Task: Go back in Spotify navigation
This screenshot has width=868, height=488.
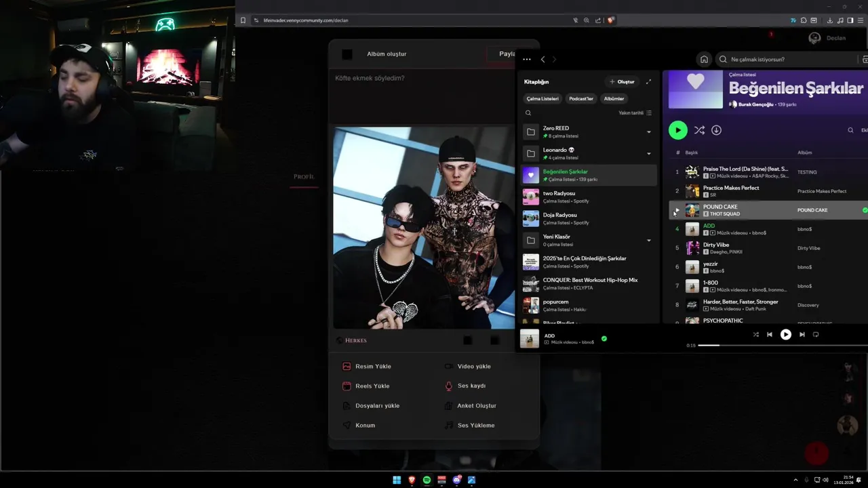Action: tap(542, 60)
